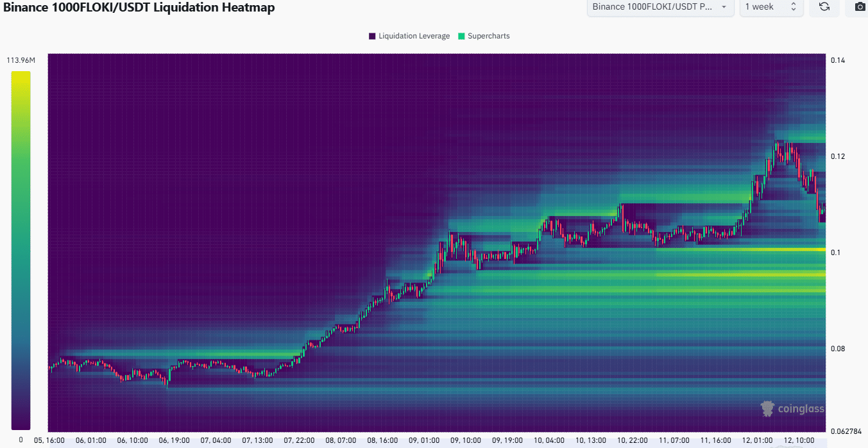The image size is (868, 448).
Task: Click the 06, 19:00 time axis label
Action: 174,441
